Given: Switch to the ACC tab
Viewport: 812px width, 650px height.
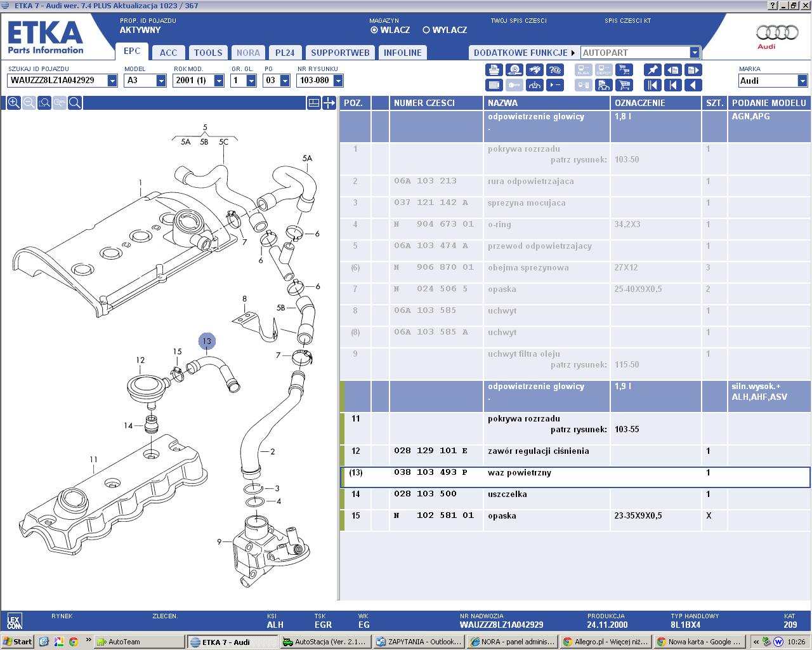Looking at the screenshot, I should [169, 53].
